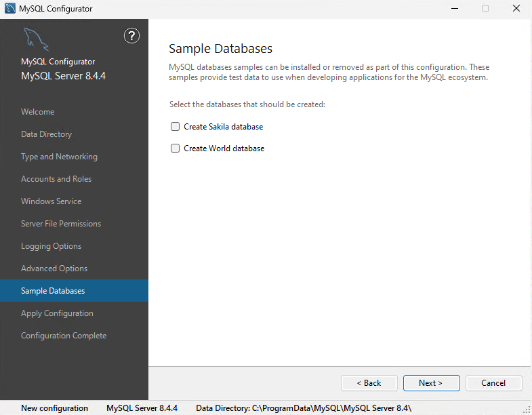Screen dimensions: 532x415
Task: Proceed with the Next button
Action: [431, 383]
